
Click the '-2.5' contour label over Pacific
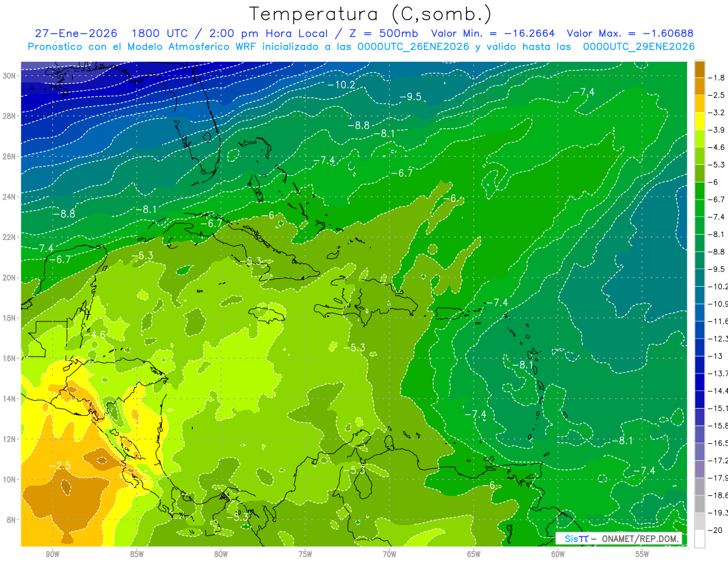click(x=59, y=465)
